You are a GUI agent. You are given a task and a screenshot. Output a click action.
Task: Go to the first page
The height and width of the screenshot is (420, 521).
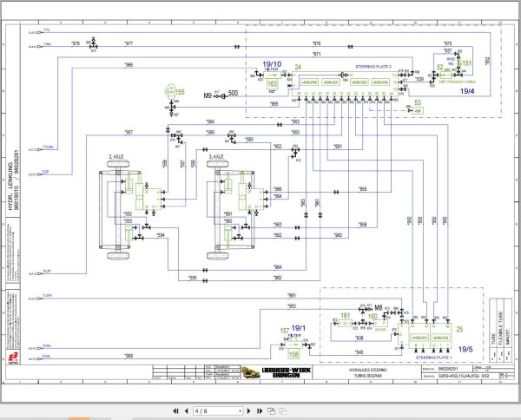click(x=175, y=411)
